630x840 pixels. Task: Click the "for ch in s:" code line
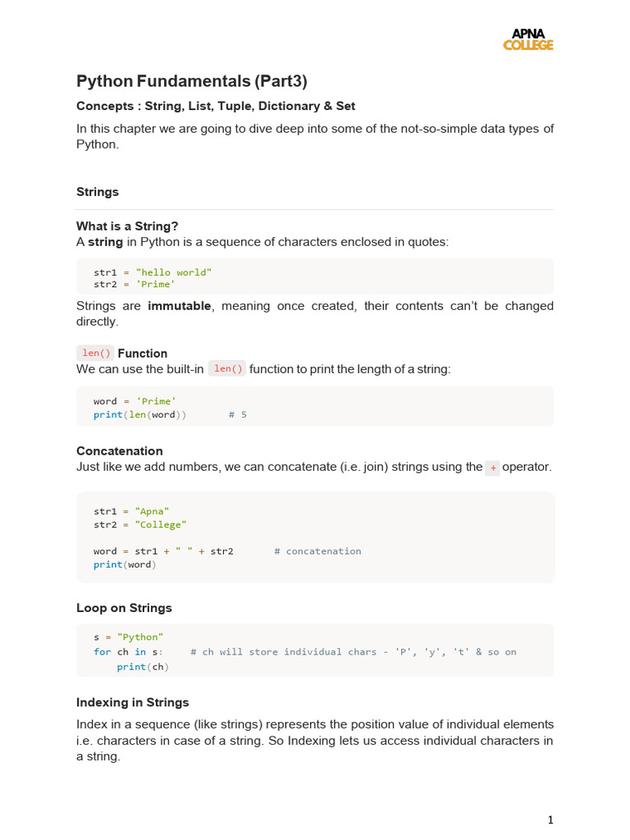(128, 651)
